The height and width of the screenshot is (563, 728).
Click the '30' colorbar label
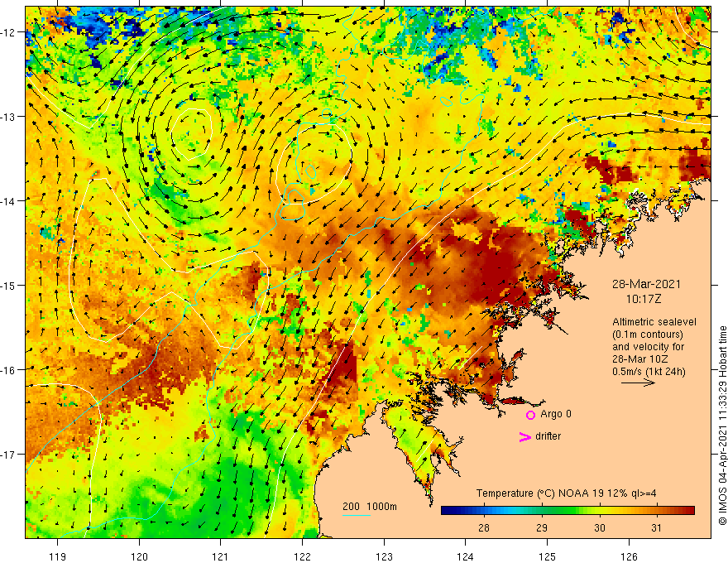click(x=600, y=527)
